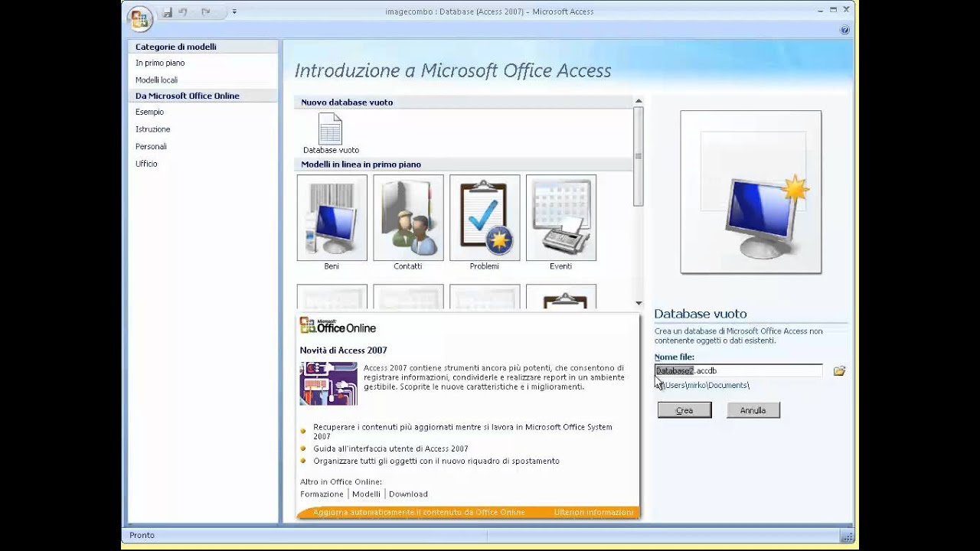Image resolution: width=980 pixels, height=551 pixels.
Task: Open the Help question mark icon
Action: click(x=844, y=30)
